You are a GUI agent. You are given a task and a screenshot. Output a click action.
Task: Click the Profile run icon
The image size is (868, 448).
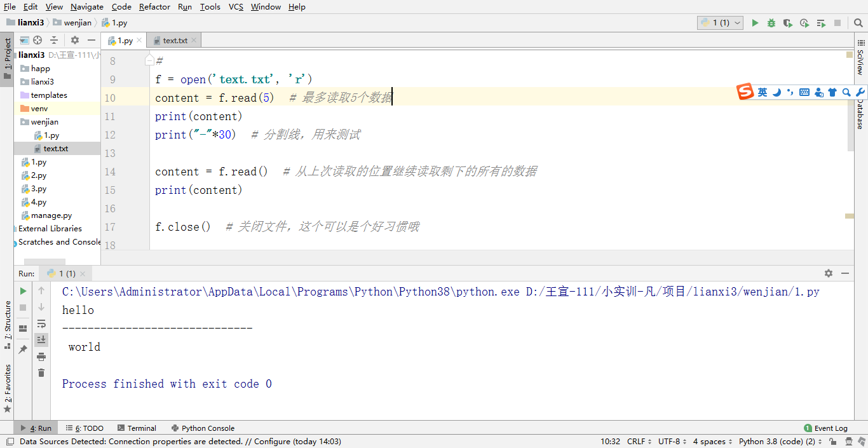pyautogui.click(x=804, y=23)
